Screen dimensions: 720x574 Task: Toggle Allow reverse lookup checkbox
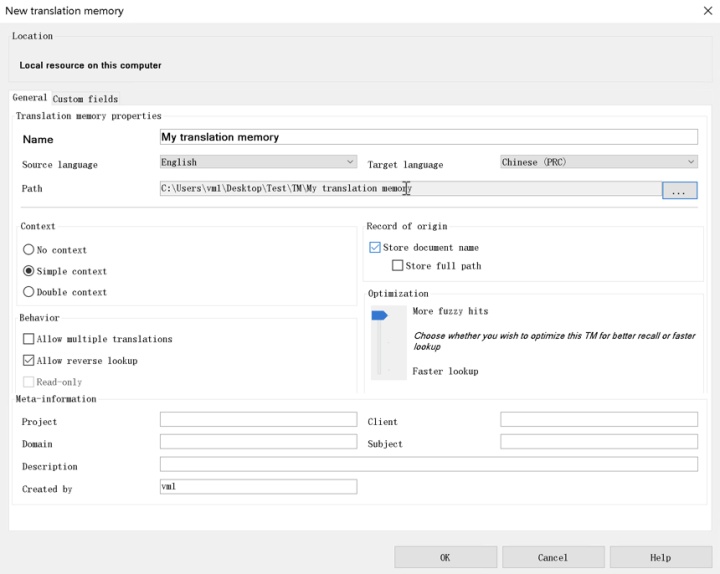(28, 360)
